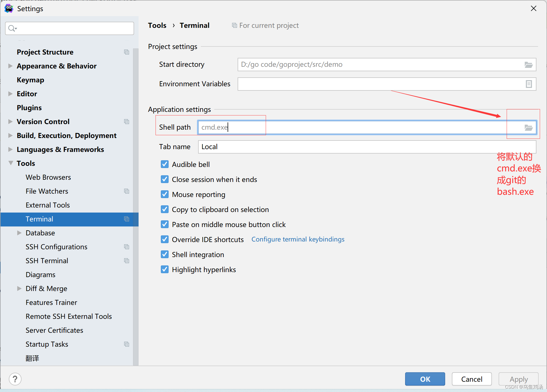Click the Project Structure settings icon
The width and height of the screenshot is (547, 392).
127,52
